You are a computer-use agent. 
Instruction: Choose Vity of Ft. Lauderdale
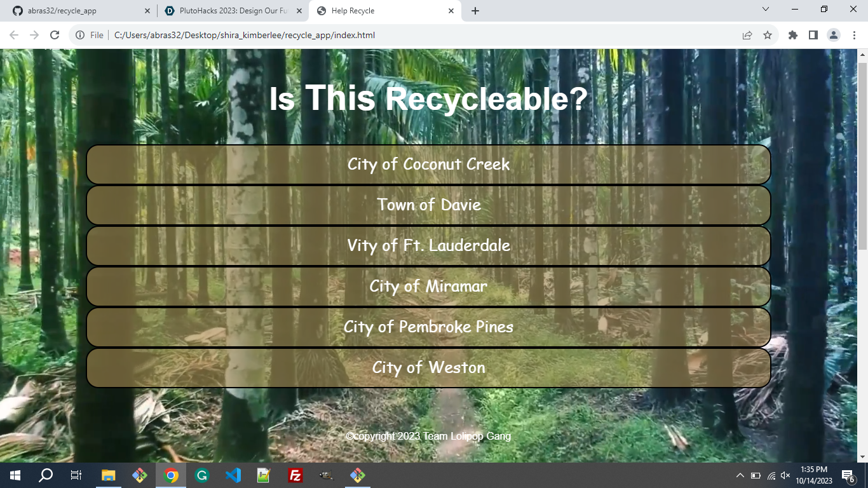tap(428, 245)
